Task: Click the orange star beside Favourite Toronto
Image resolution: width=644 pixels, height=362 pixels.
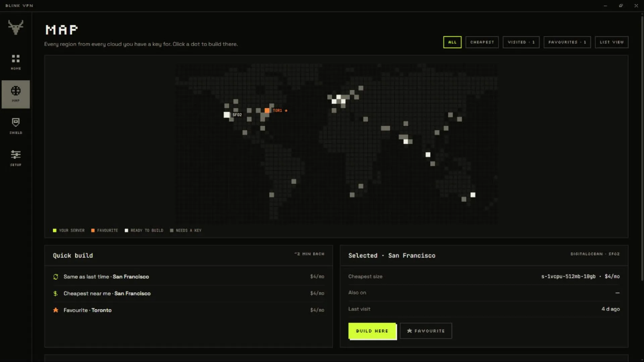Action: point(56,310)
